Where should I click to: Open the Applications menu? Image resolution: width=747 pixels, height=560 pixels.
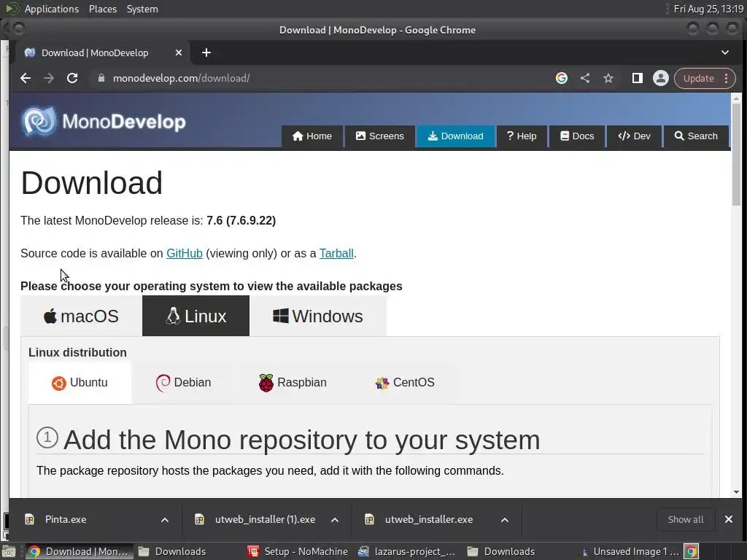[x=52, y=9]
